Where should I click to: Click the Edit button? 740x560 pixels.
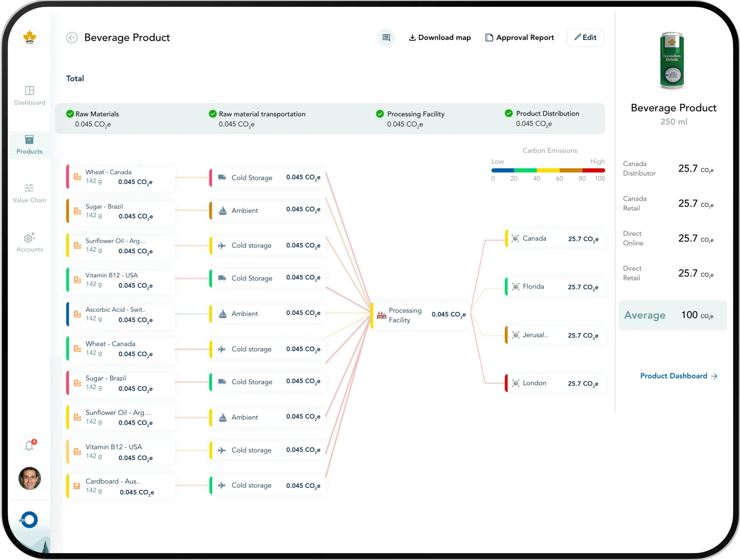point(585,38)
